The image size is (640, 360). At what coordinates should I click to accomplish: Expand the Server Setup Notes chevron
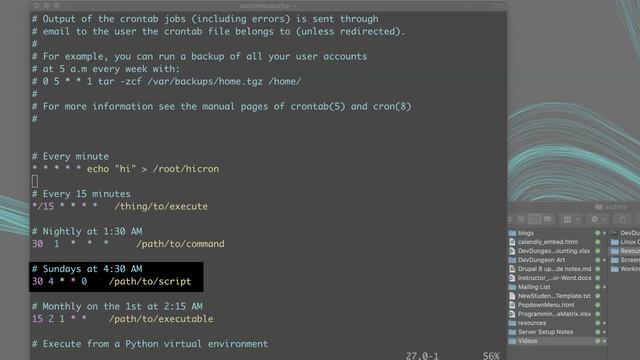click(604, 332)
